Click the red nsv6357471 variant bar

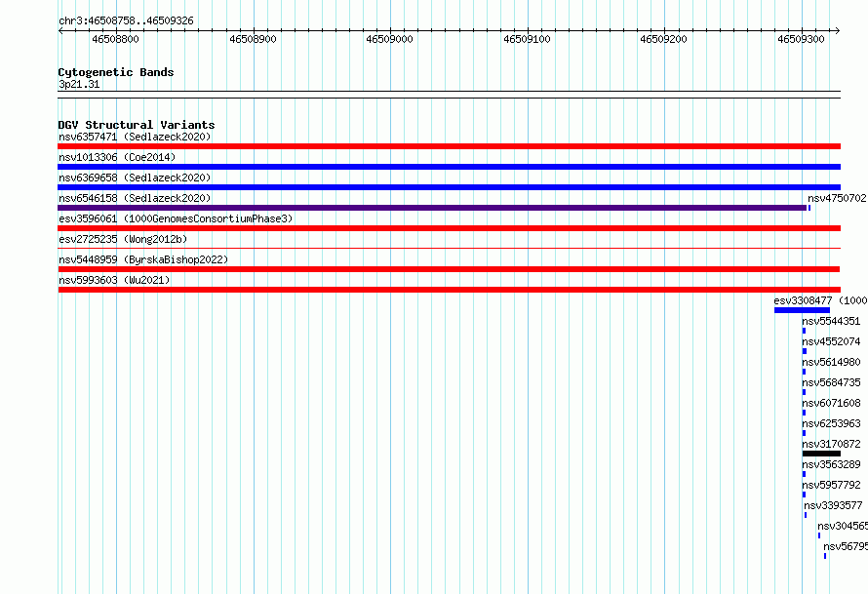point(449,146)
